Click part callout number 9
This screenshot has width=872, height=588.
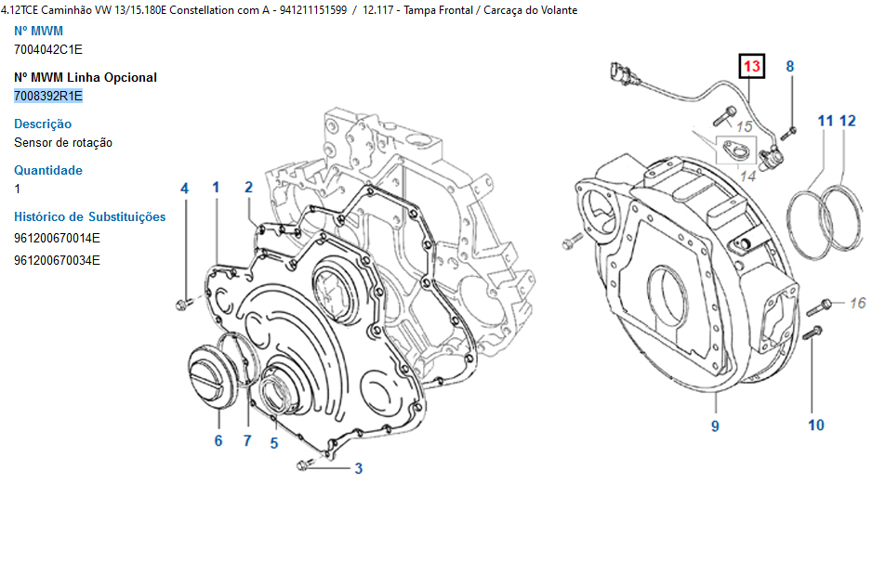point(715,426)
